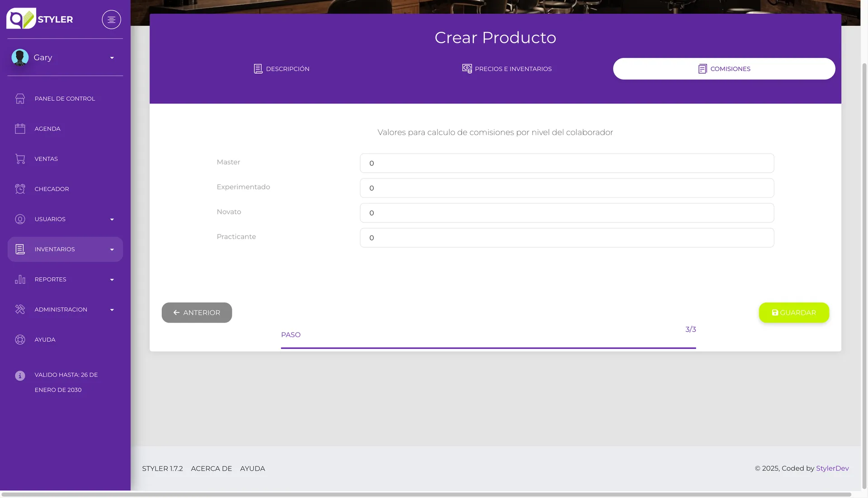Screen dimensions: 868x498
Task: Click the left arrow icon on Anterior
Action: coord(176,313)
